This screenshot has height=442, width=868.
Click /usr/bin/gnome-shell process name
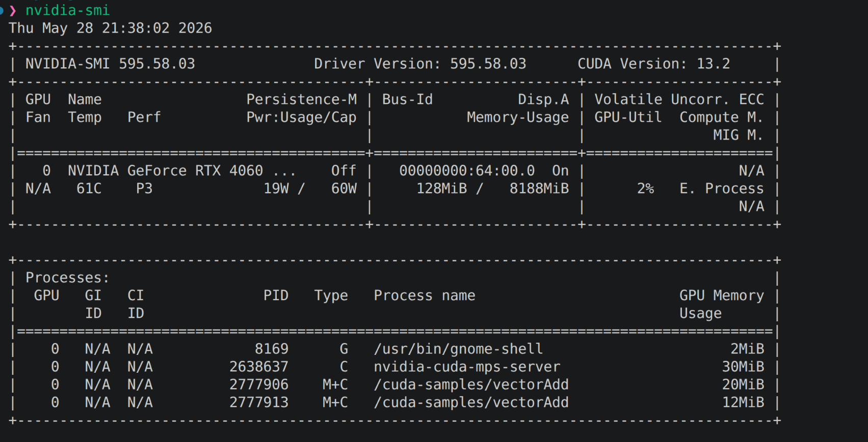tap(458, 349)
